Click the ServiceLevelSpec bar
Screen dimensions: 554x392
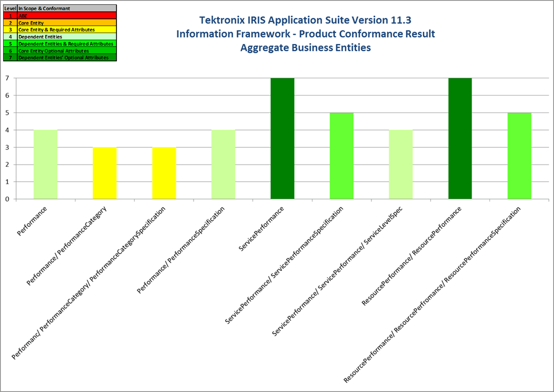pyautogui.click(x=401, y=165)
